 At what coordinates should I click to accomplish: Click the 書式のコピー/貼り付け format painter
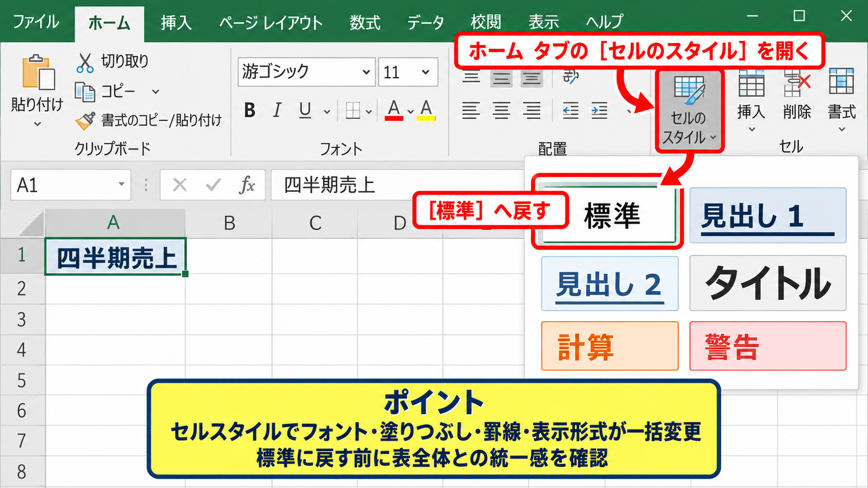tap(148, 120)
